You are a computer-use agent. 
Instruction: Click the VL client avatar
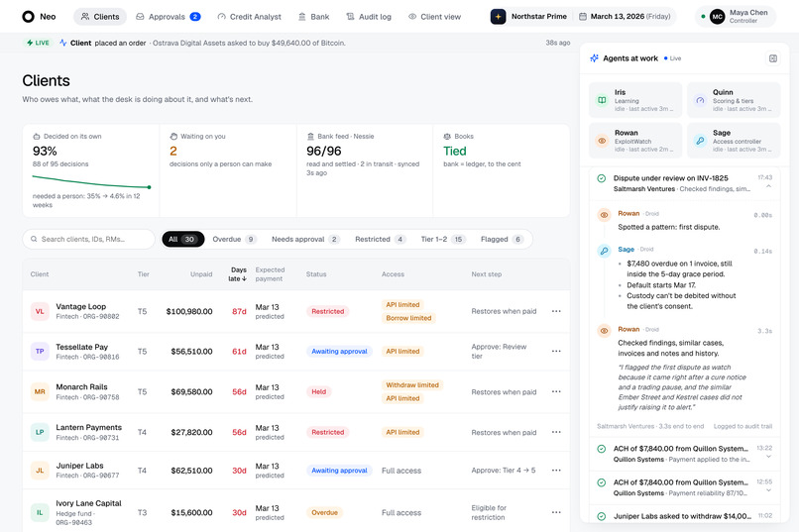point(40,311)
